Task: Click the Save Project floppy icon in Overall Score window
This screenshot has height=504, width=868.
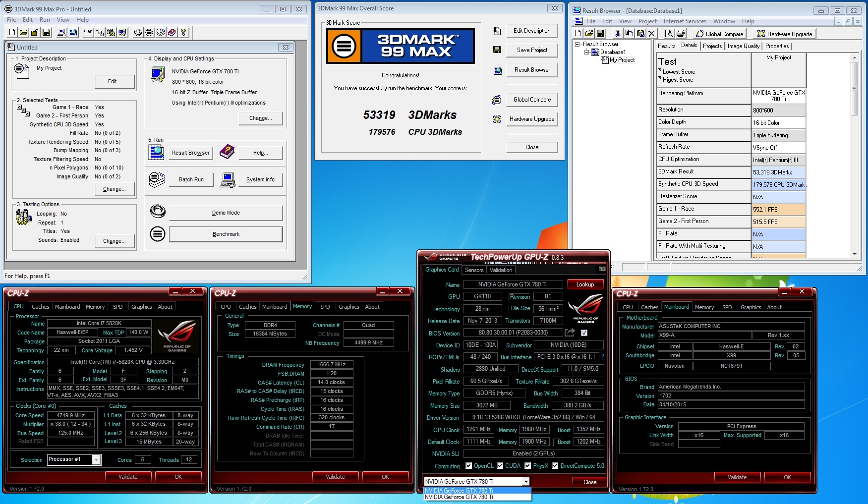Action: 497,50
